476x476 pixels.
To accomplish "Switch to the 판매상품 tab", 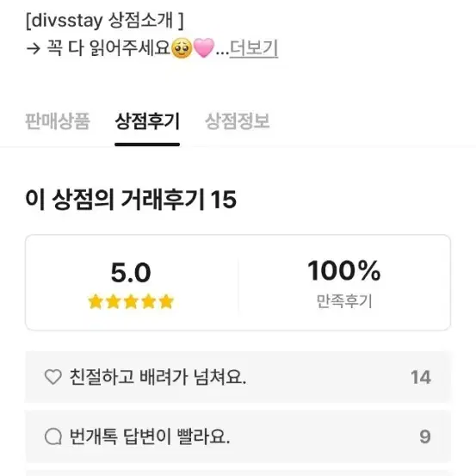I will [58, 121].
